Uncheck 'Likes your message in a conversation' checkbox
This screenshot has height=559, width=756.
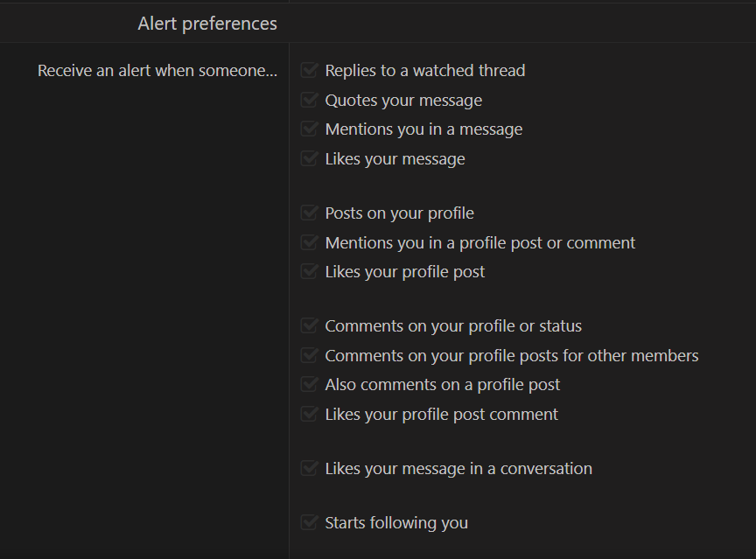tap(309, 468)
